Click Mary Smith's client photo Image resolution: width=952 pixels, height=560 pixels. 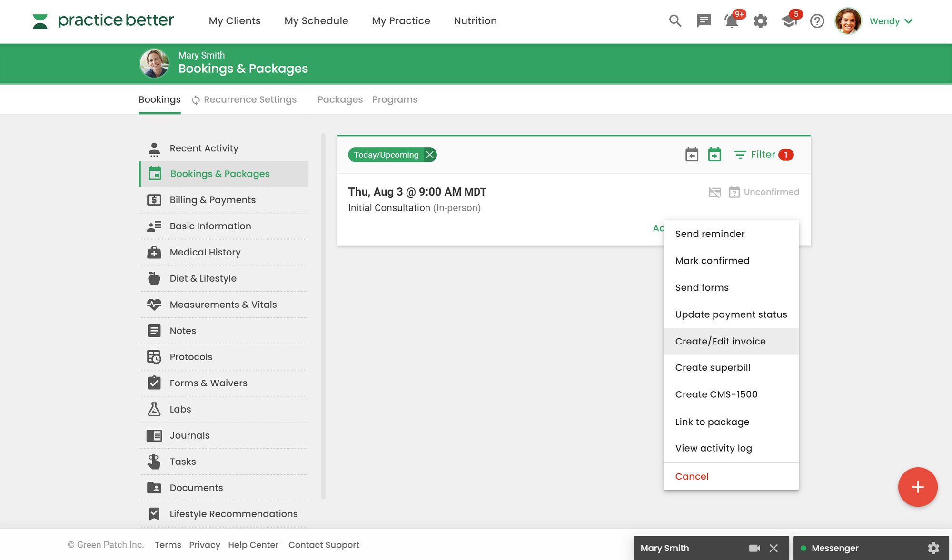tap(154, 63)
